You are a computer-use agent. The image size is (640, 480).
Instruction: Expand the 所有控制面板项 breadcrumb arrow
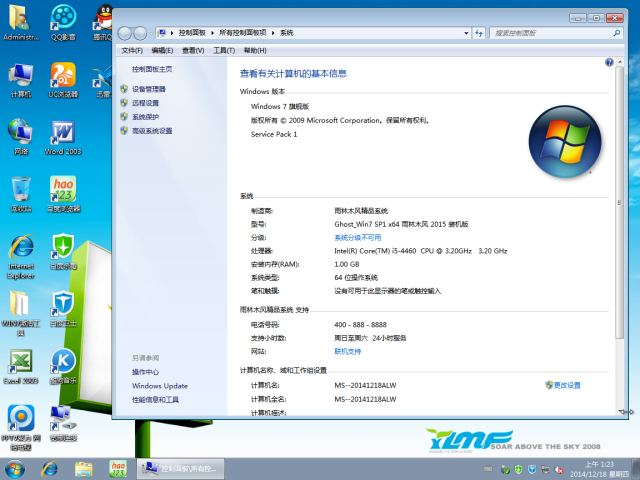(x=273, y=33)
